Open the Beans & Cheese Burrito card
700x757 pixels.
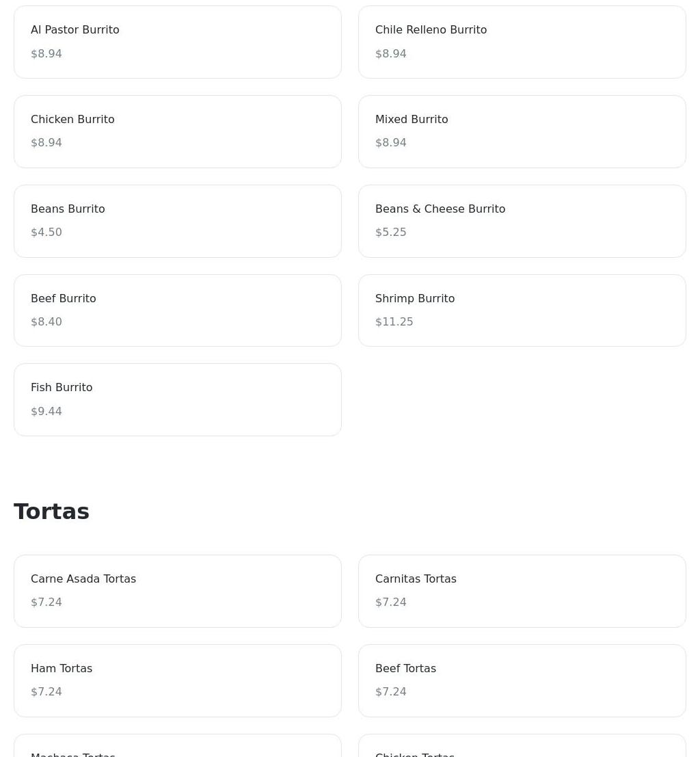click(x=522, y=221)
